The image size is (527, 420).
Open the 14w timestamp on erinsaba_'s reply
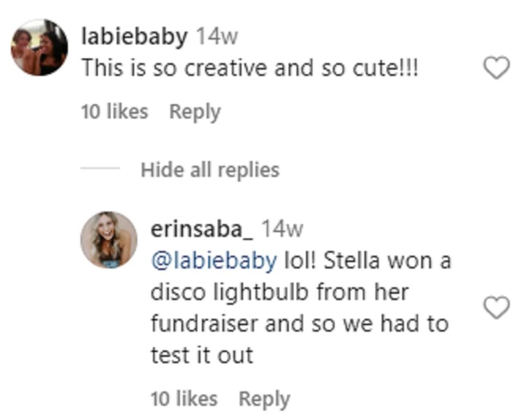282,229
